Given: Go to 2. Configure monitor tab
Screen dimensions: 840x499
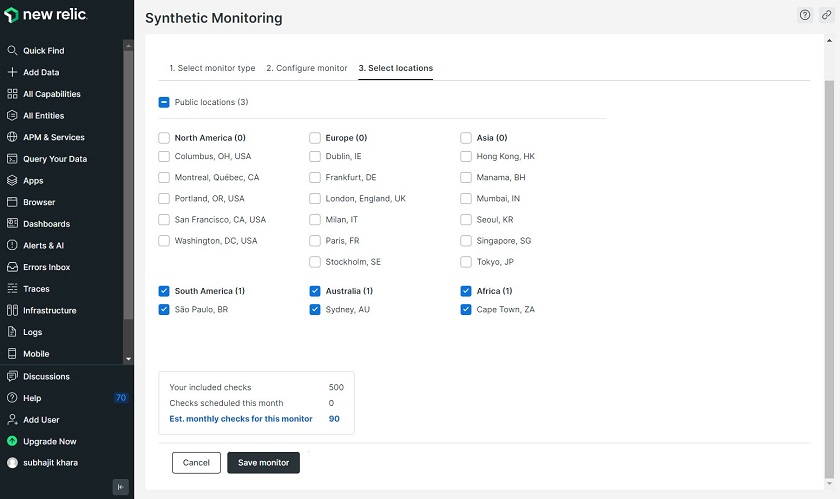Looking at the screenshot, I should (307, 68).
